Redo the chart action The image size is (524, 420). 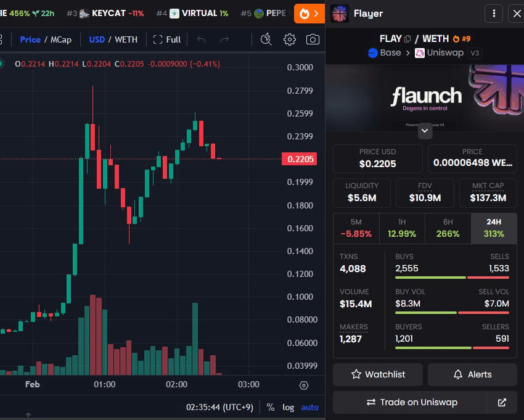click(x=224, y=39)
